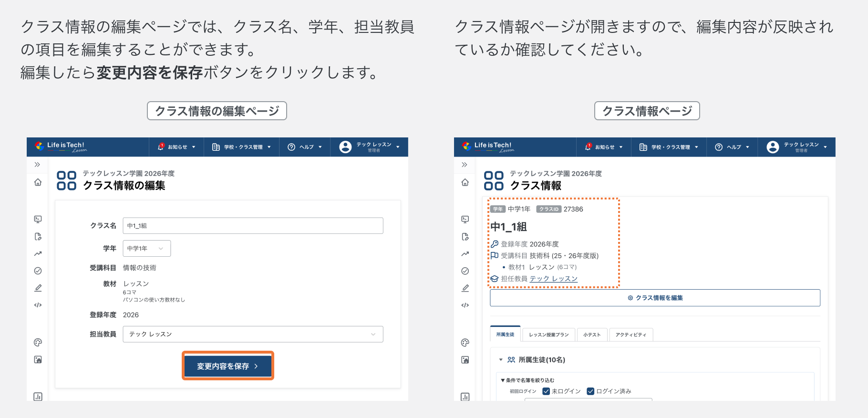Click the palette icon in the クラス情報の編集 sidebar
Viewport: 868px width, 418px height.
click(38, 342)
